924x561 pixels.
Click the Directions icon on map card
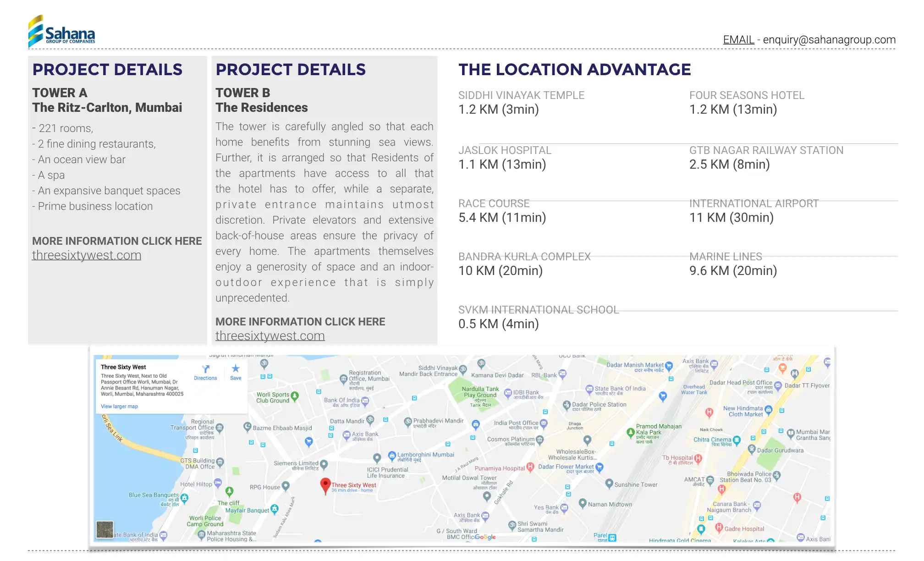coord(205,369)
